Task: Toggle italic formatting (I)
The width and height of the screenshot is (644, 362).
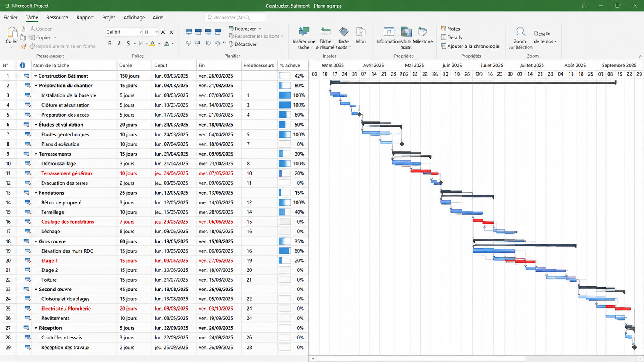Action: pyautogui.click(x=119, y=43)
